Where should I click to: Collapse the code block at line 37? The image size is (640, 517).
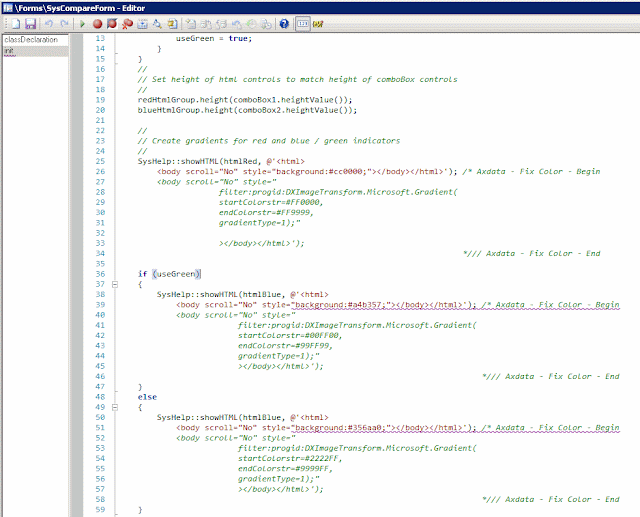115,284
